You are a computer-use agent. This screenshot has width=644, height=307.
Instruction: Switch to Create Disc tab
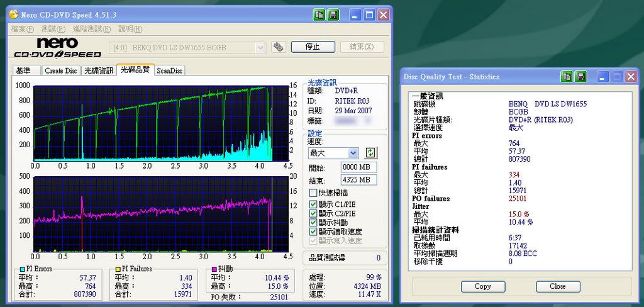[x=61, y=70]
